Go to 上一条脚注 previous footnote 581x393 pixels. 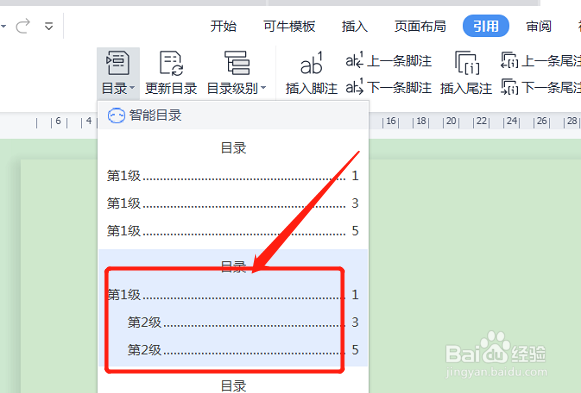(388, 61)
